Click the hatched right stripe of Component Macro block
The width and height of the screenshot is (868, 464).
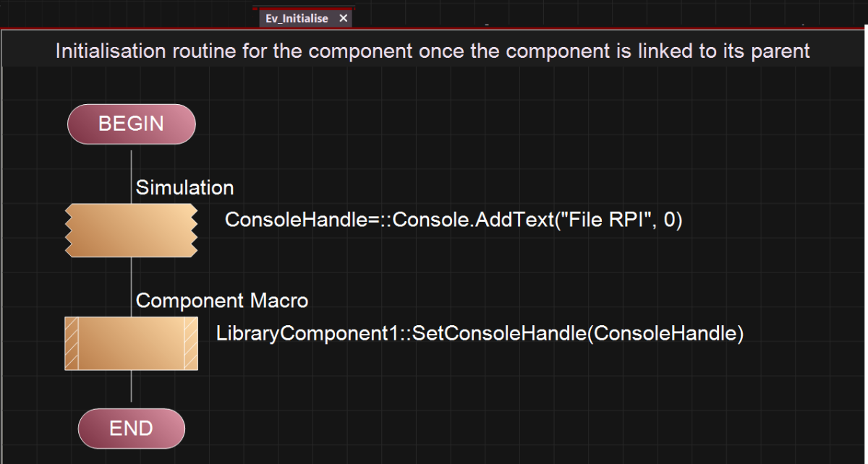point(191,343)
